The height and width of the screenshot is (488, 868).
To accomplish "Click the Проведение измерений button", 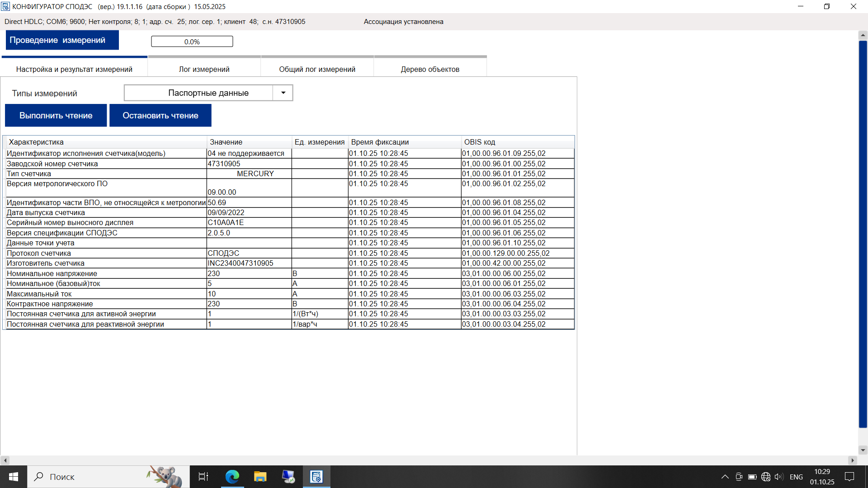I will (62, 40).
